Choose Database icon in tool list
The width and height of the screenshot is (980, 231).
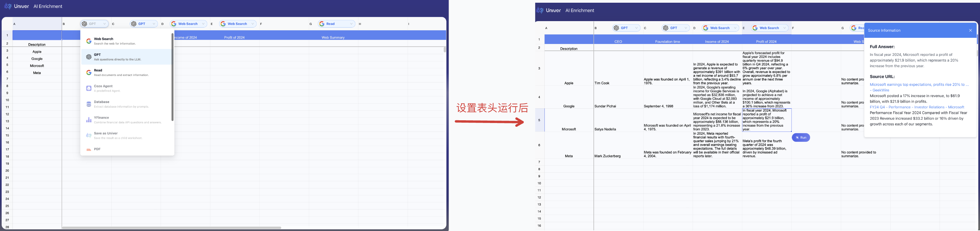point(88,104)
